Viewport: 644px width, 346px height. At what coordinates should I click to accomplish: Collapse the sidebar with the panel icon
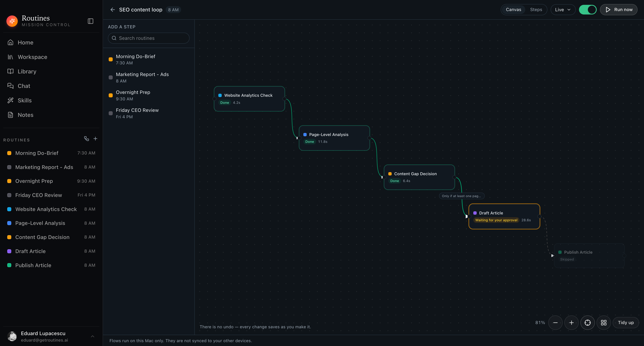(91, 21)
